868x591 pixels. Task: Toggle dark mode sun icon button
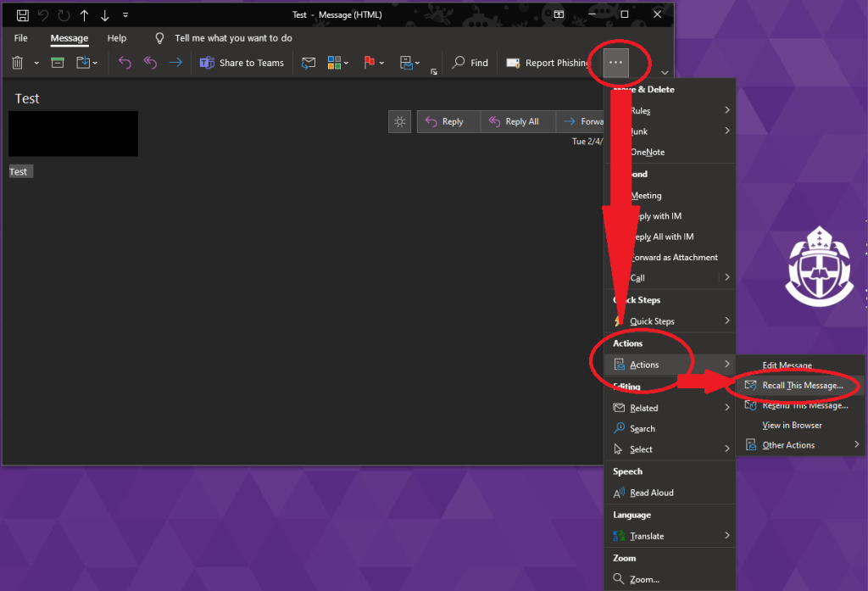point(400,121)
